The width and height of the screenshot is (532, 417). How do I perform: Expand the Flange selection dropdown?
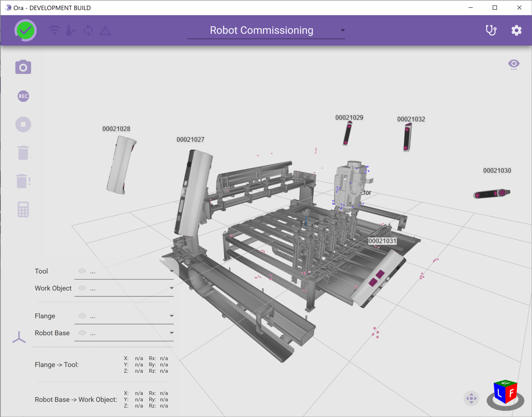172,316
